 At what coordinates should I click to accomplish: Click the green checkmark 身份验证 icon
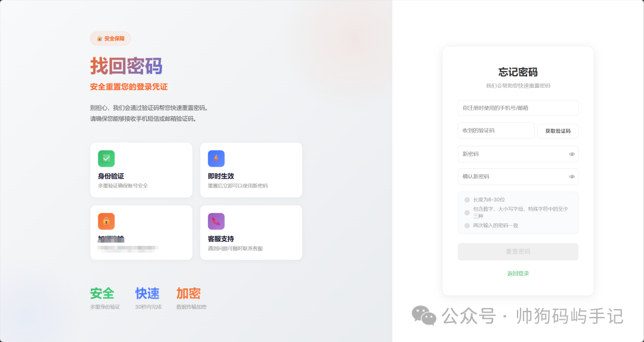pos(106,159)
